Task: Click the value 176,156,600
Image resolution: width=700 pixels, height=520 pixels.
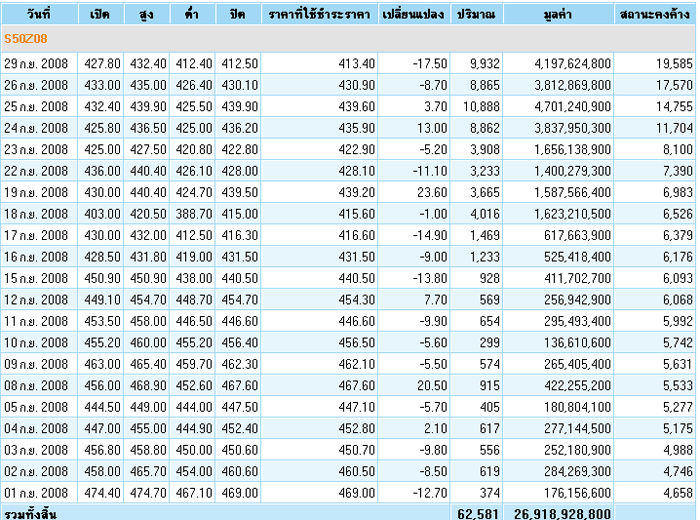Action: pyautogui.click(x=577, y=493)
